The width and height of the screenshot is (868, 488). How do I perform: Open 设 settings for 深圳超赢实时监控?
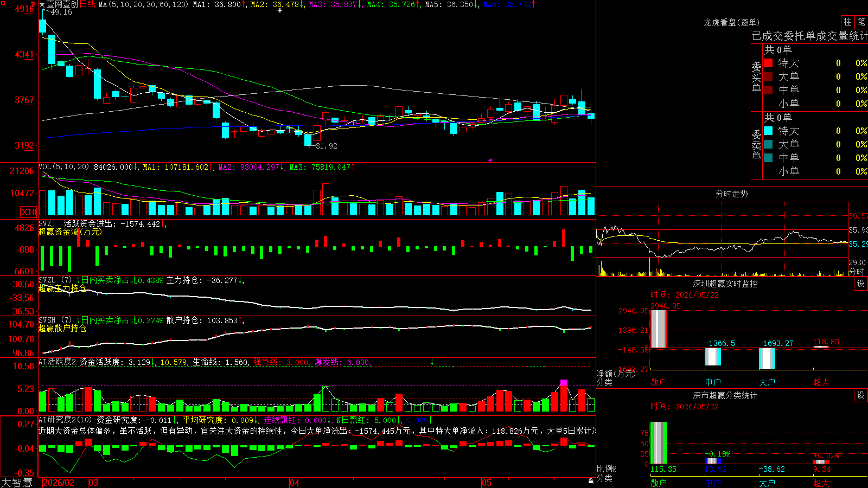861,284
